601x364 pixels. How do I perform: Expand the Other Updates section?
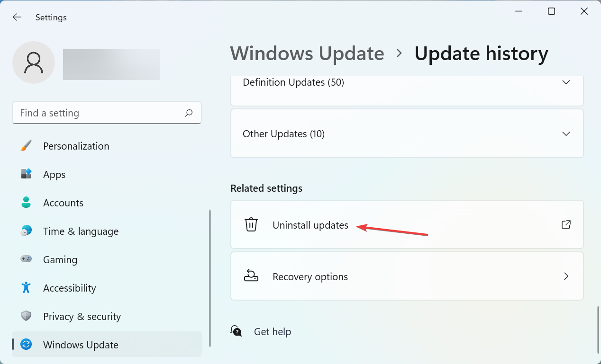566,133
